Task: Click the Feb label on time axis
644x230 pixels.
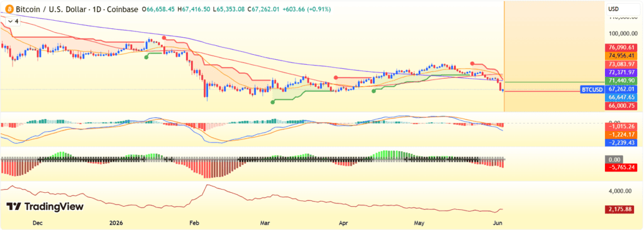Action: [x=194, y=223]
